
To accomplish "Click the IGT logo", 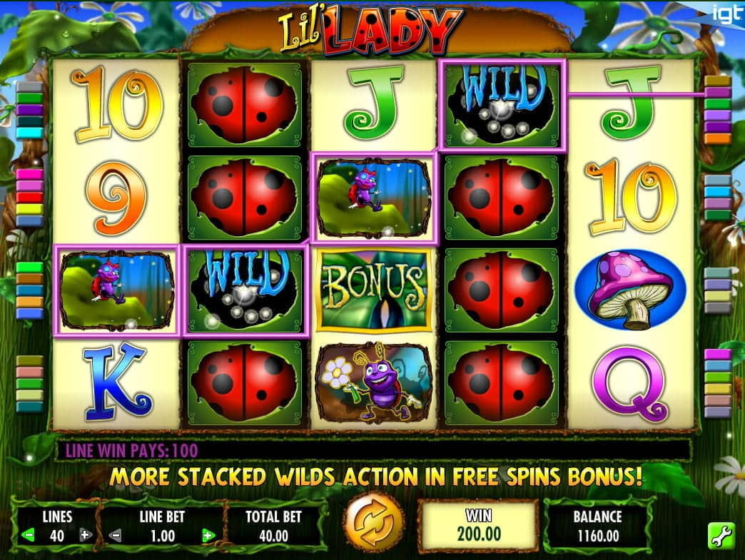I will tap(726, 14).
